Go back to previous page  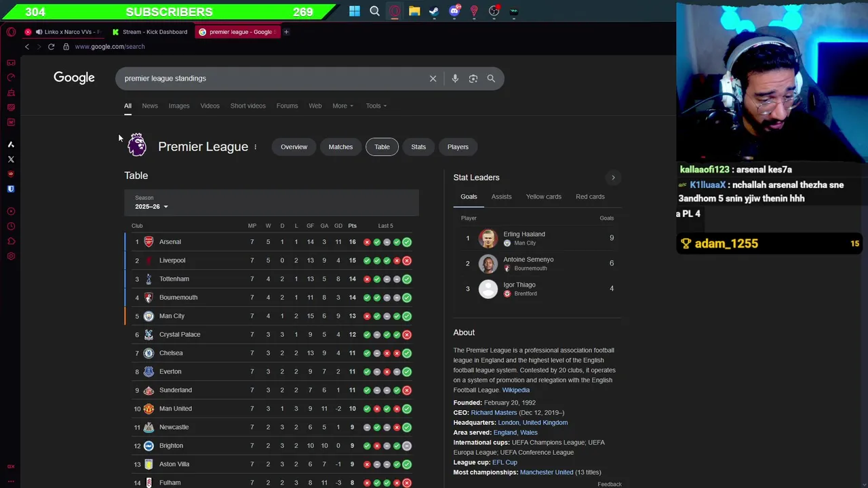coord(27,47)
